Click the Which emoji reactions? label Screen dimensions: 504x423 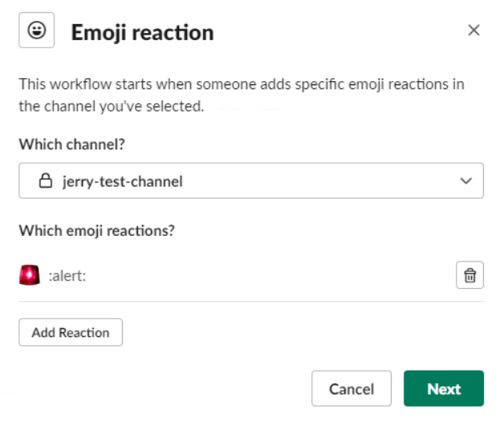(x=97, y=231)
